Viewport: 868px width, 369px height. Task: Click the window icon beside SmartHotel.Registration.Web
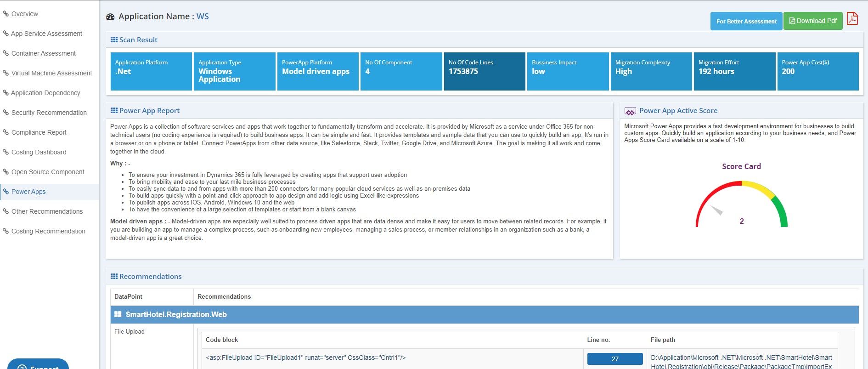point(118,314)
